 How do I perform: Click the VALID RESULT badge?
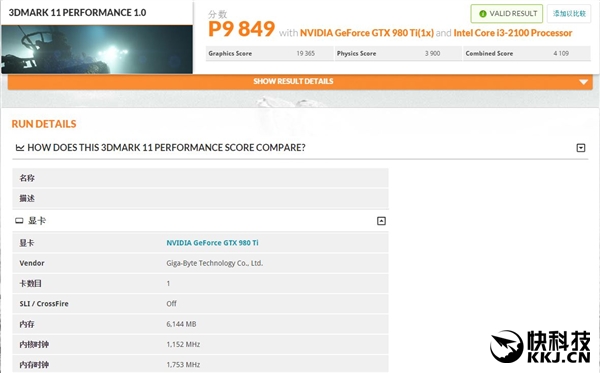click(507, 14)
